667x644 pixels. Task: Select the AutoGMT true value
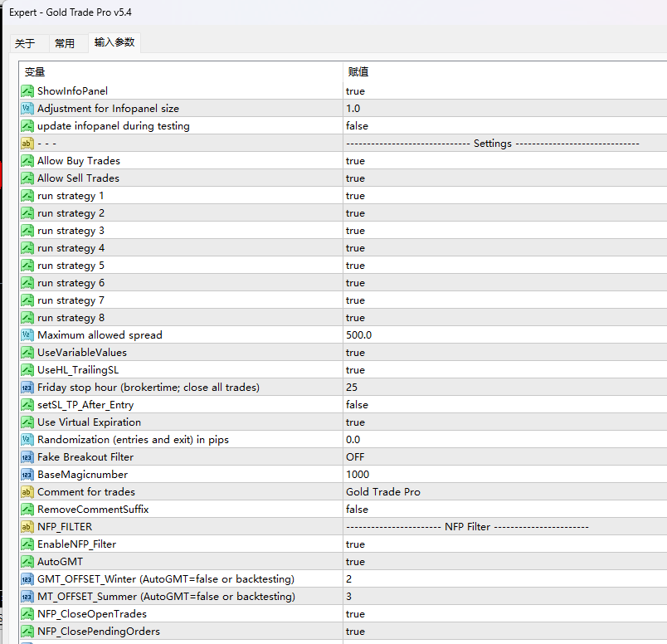355,562
